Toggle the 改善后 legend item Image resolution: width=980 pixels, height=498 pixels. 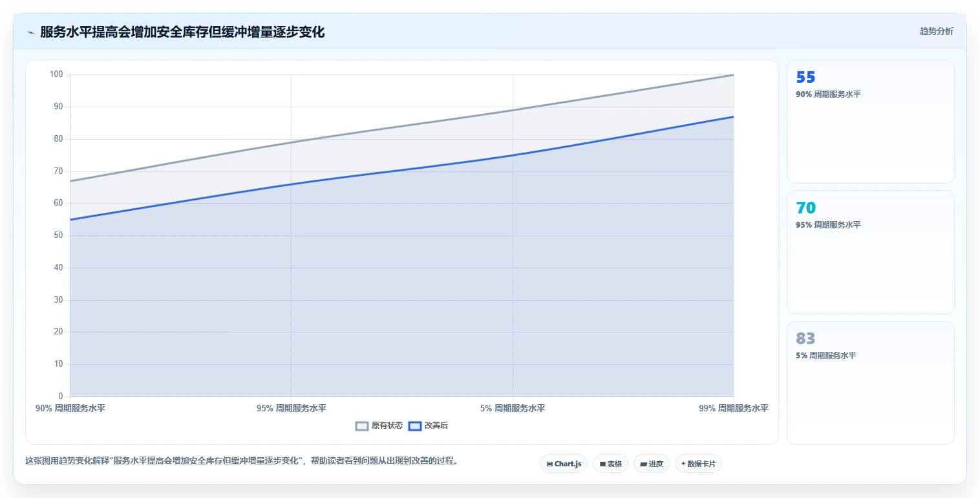[429, 426]
